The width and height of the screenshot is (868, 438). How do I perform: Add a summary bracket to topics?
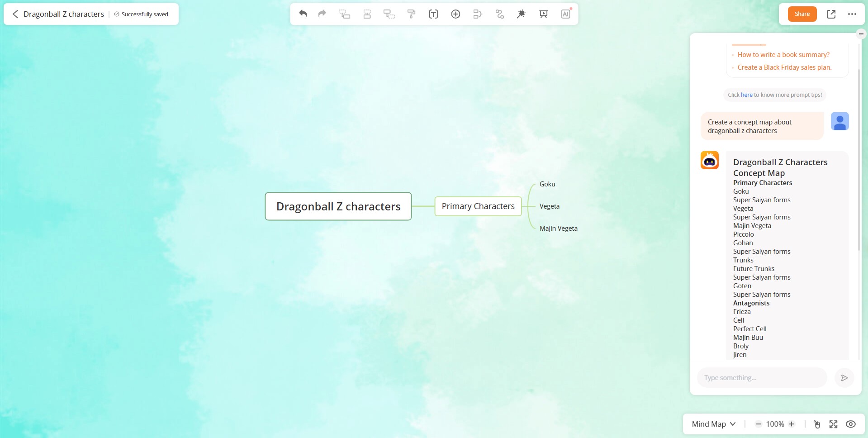tap(478, 14)
